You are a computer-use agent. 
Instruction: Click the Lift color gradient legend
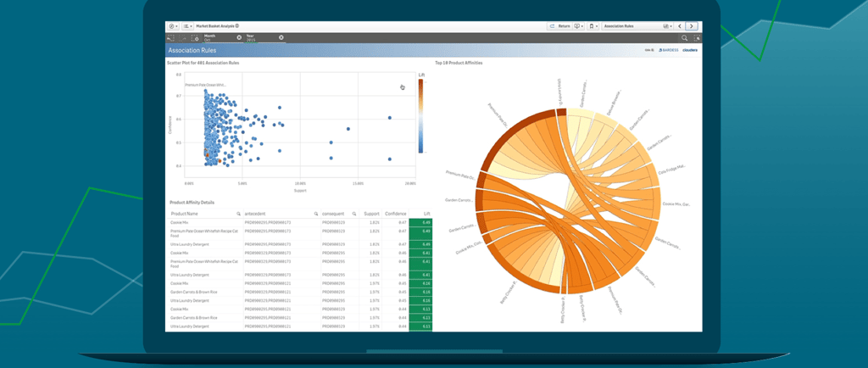coord(420,115)
